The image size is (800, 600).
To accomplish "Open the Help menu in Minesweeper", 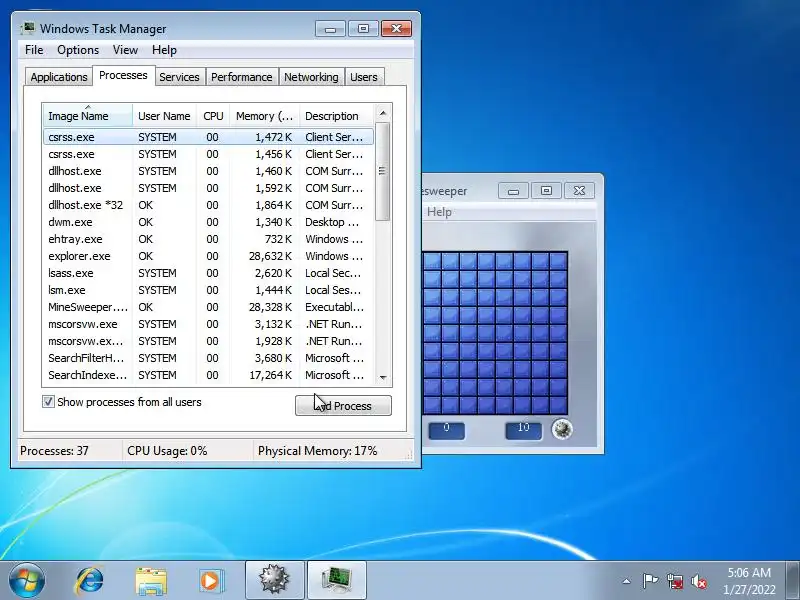I will (x=439, y=212).
